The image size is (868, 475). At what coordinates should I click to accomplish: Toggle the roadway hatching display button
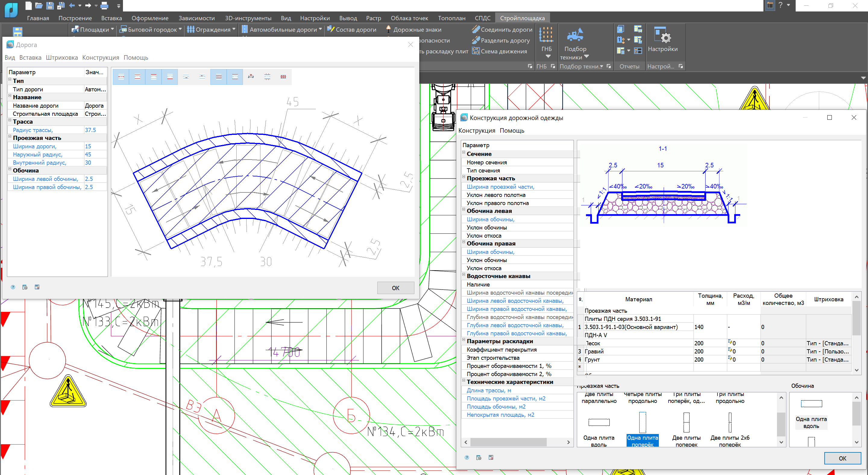pos(219,77)
